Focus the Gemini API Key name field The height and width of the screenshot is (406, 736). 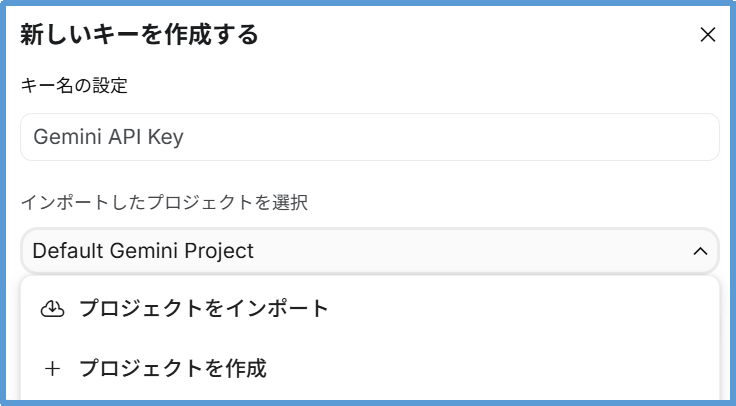[369, 137]
